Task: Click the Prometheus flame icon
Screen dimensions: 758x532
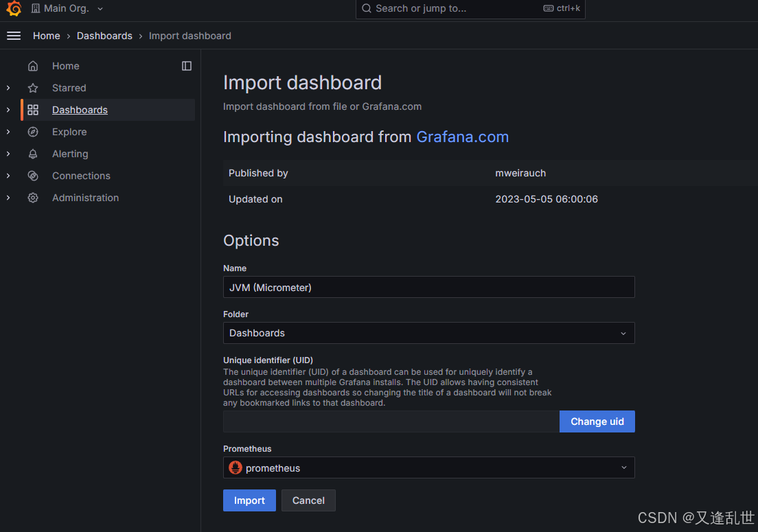Action: click(236, 467)
